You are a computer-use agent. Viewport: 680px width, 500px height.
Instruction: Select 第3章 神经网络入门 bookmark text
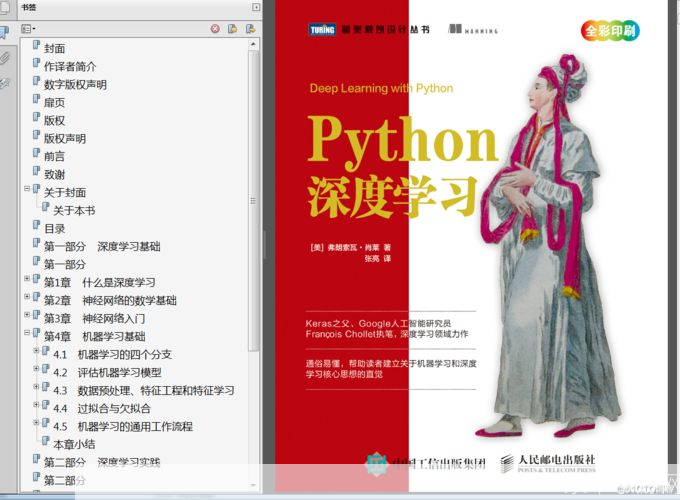[94, 318]
